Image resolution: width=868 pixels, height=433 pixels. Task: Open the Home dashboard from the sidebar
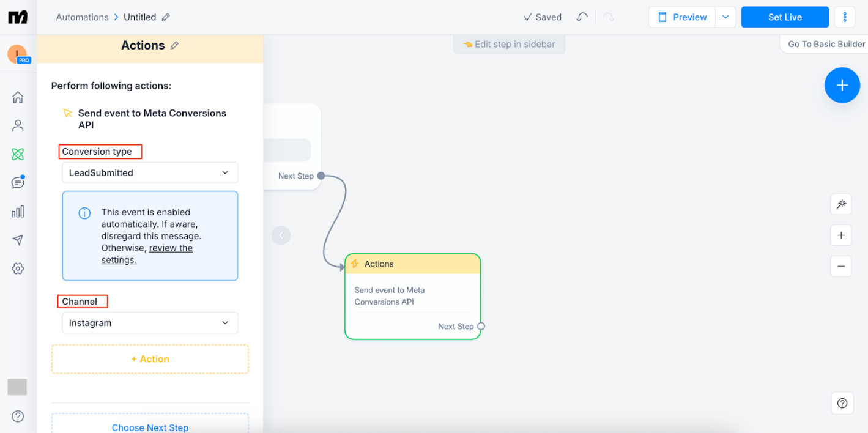(x=18, y=97)
